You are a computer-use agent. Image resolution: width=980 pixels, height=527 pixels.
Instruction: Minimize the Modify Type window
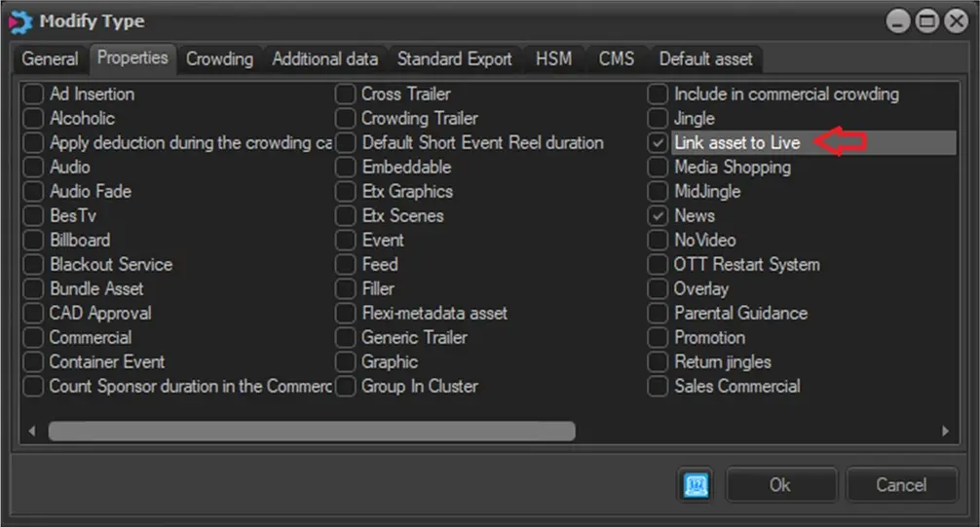tap(899, 20)
